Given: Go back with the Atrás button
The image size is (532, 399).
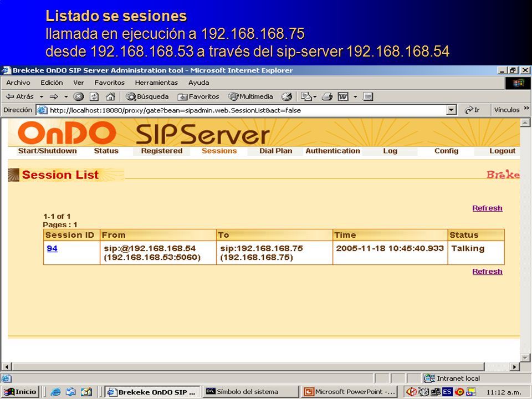Looking at the screenshot, I should click(20, 96).
